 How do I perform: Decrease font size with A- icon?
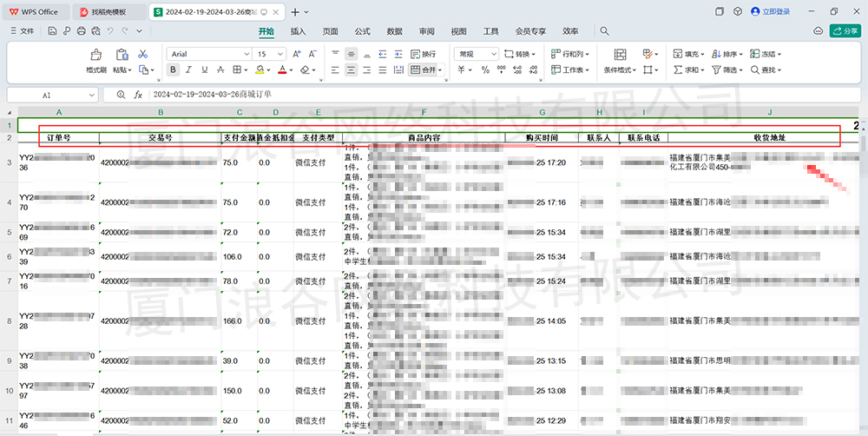[312, 54]
